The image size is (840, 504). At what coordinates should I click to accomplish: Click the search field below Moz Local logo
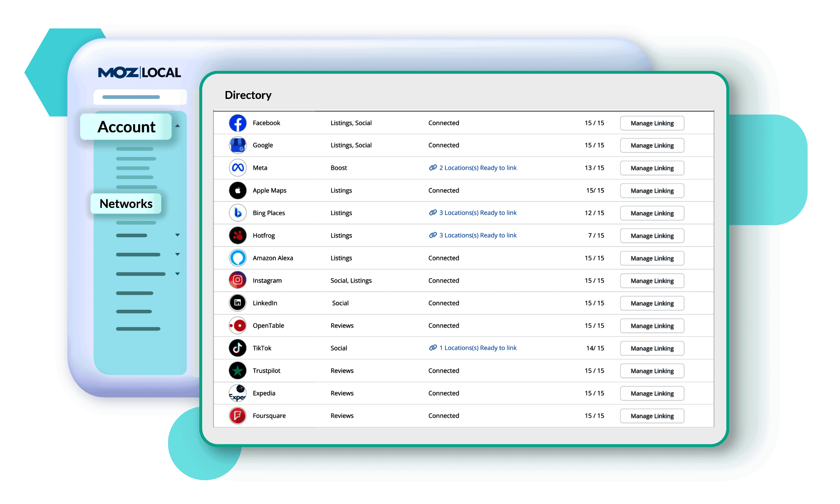pyautogui.click(x=140, y=97)
